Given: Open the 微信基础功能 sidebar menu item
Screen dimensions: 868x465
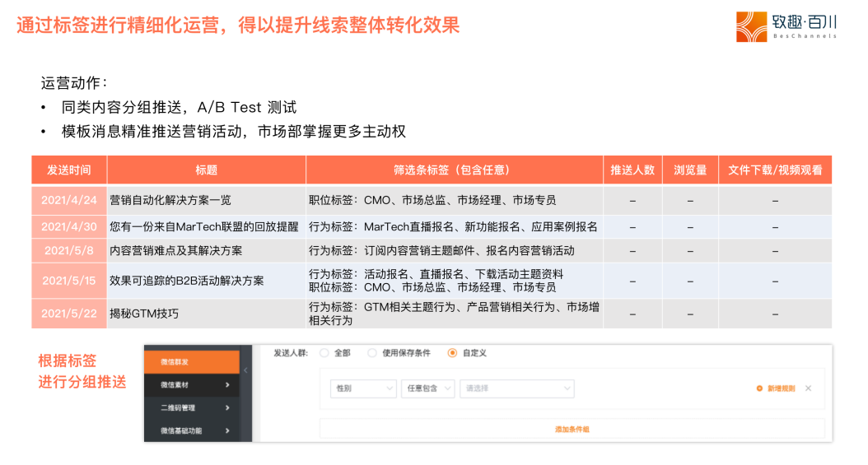Looking at the screenshot, I should (x=192, y=430).
